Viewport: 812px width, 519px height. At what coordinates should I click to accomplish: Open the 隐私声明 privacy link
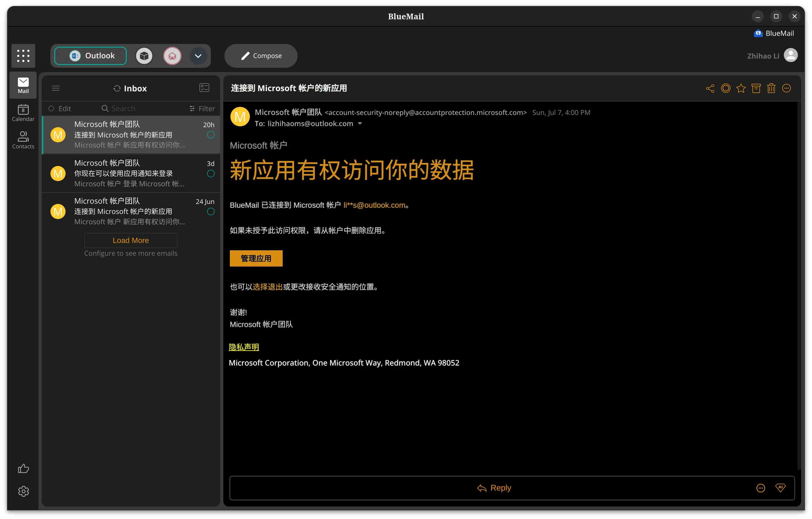click(244, 347)
